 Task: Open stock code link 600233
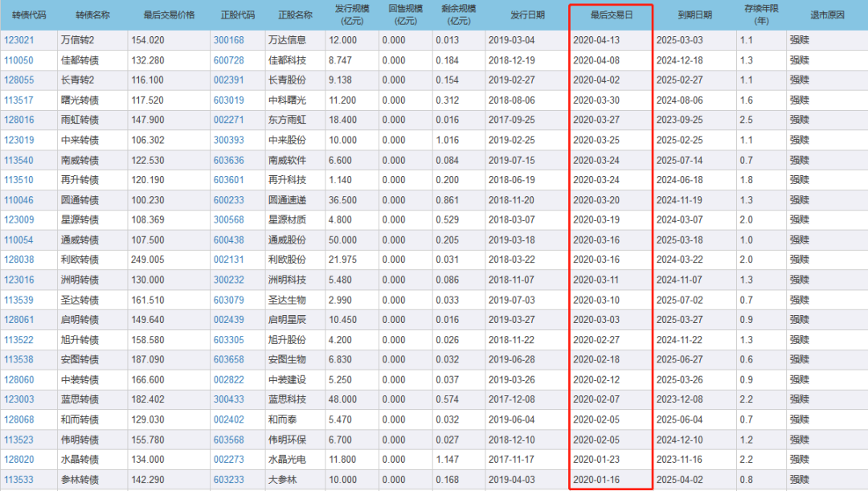point(228,200)
